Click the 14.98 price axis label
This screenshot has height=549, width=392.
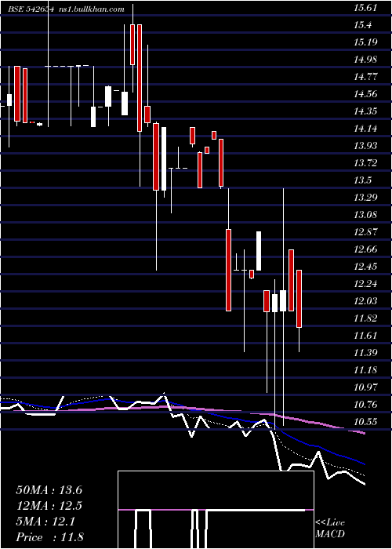365,60
